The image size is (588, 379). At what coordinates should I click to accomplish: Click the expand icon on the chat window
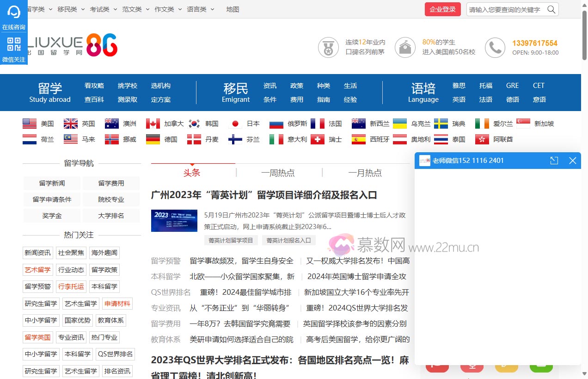554,161
